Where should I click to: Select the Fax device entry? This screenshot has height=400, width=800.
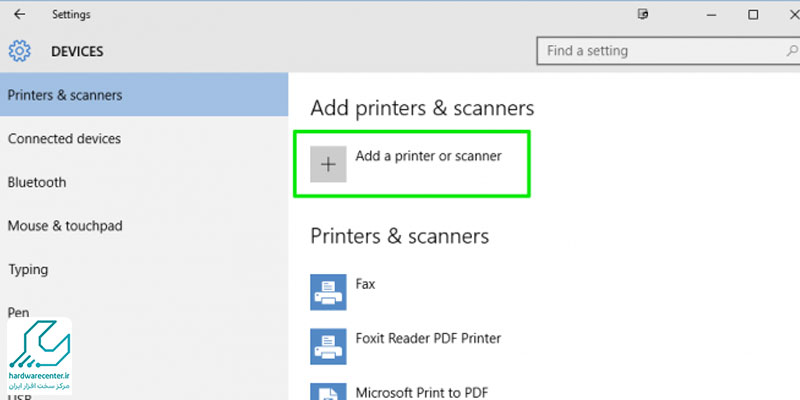coord(365,284)
